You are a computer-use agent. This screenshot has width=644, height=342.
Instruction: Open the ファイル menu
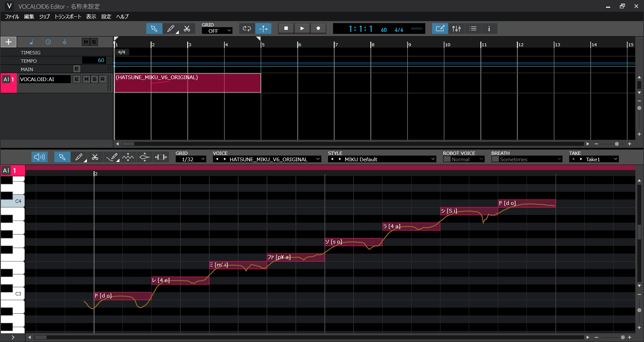click(12, 16)
